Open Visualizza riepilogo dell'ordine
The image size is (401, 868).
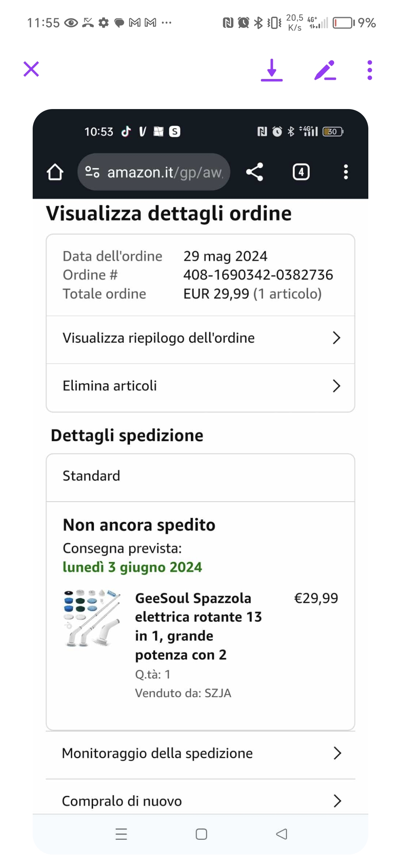159,338
